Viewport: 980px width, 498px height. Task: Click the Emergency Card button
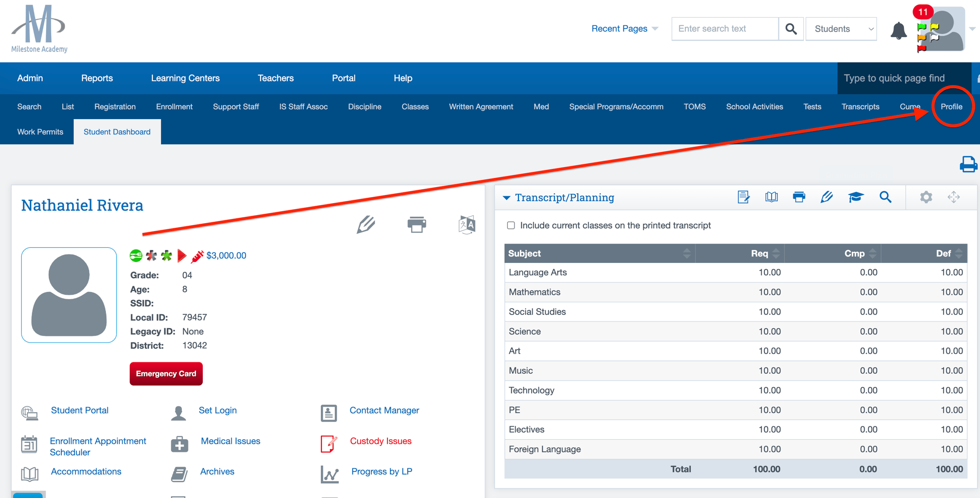[x=166, y=374]
